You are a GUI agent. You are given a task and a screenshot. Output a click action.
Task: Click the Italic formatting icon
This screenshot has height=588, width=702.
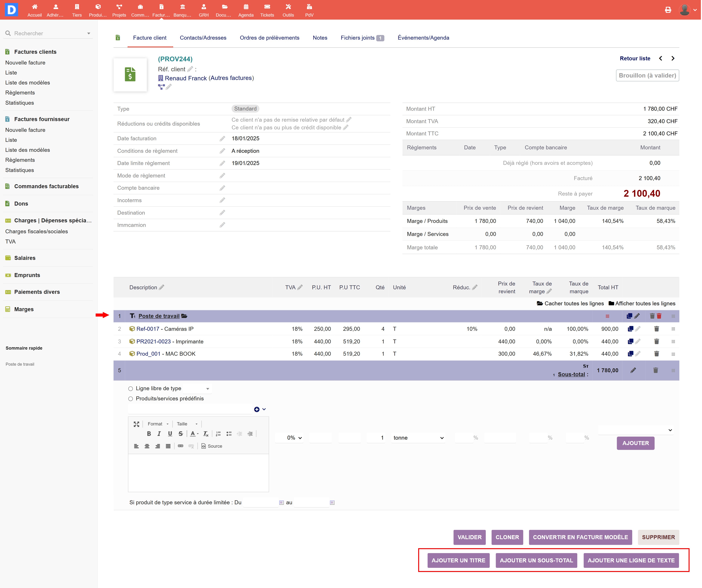159,434
